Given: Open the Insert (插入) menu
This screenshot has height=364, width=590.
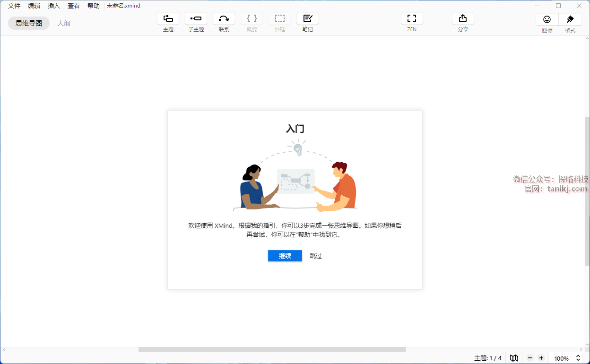Looking at the screenshot, I should pyautogui.click(x=54, y=6).
